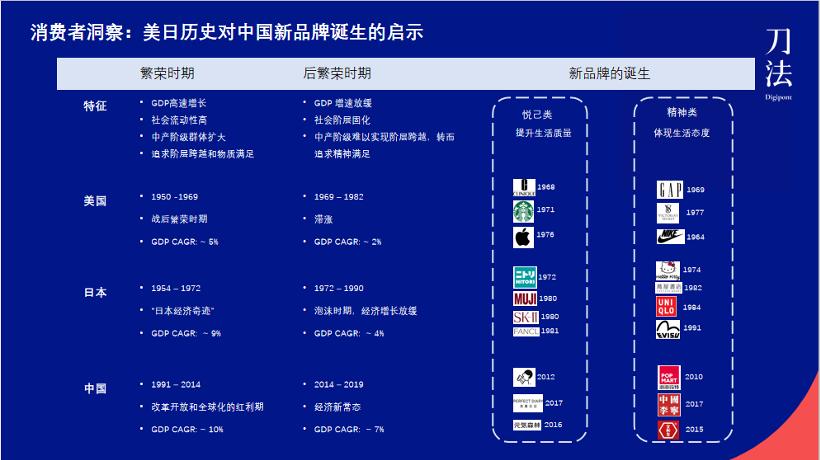This screenshot has height=460, width=820.
Task: Click the text GDP CAGR: ~ 7%
Action: click(x=349, y=430)
